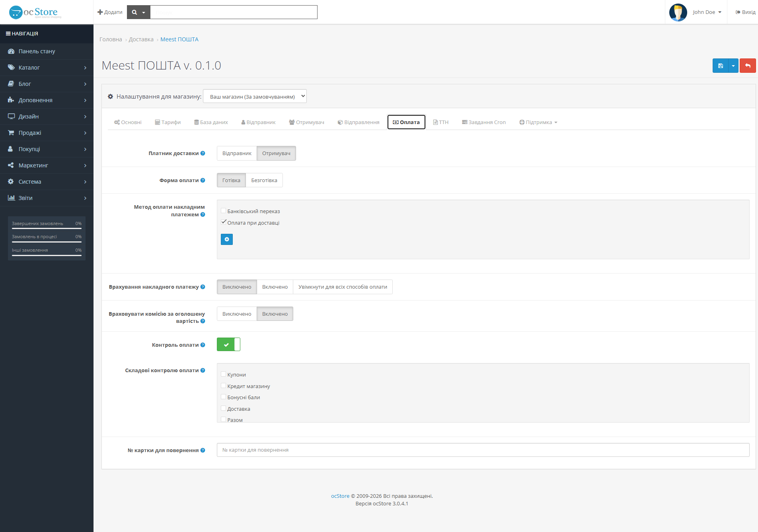Open Панель стану dashboard item
Viewport: 758px width, 532px height.
click(47, 51)
